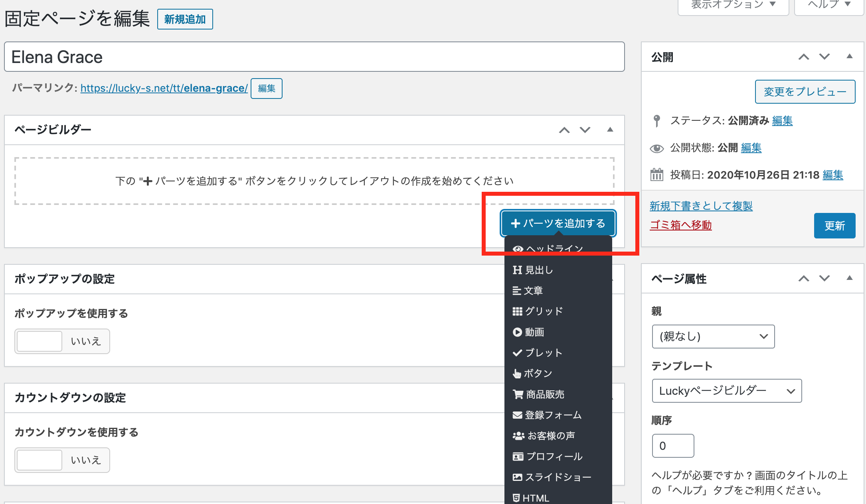Toggle the ポップアップを使用する switch
Screen dimensions: 866x504
click(62, 341)
